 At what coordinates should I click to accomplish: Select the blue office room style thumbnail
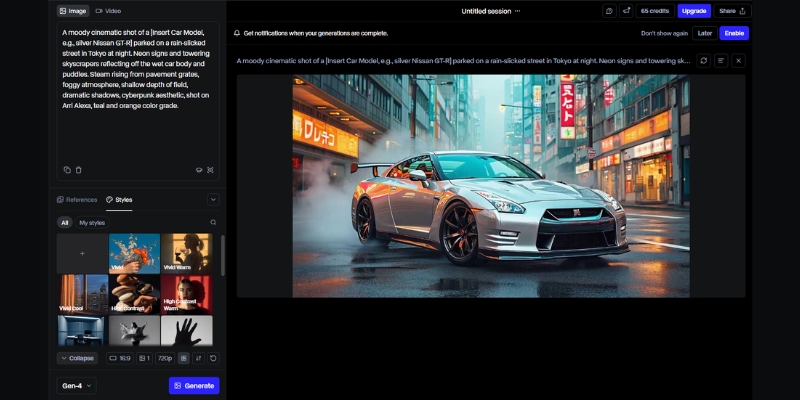(83, 331)
